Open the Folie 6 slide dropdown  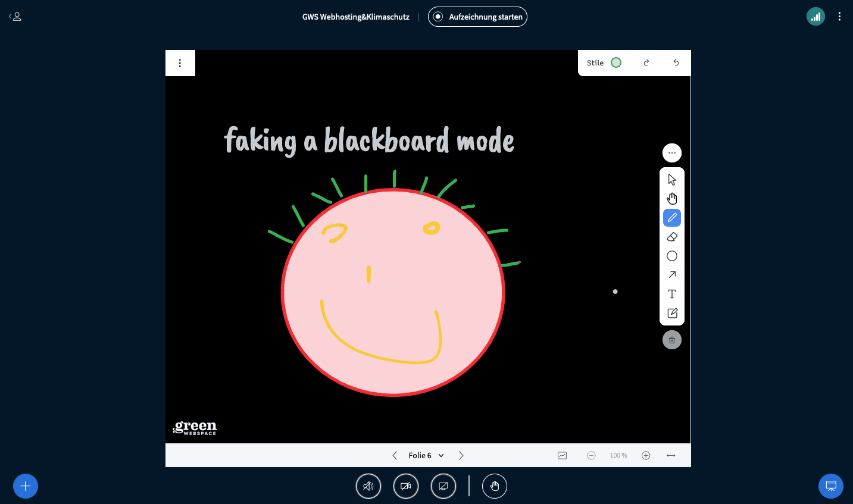point(426,455)
